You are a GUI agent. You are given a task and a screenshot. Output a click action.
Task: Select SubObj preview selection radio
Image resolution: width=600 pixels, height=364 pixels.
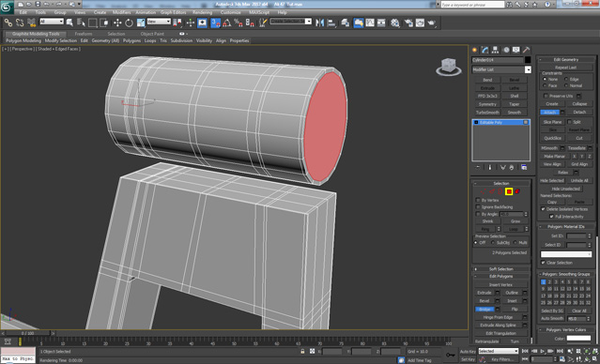point(493,243)
